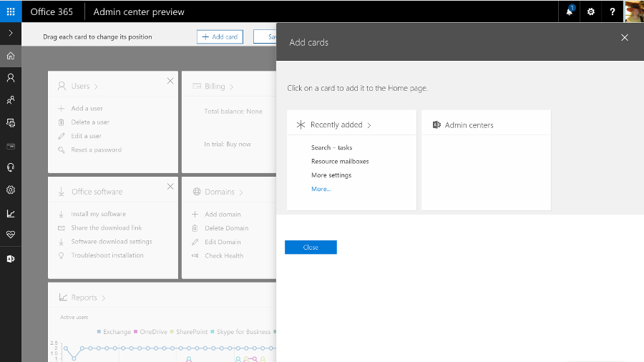The height and width of the screenshot is (362, 644).
Task: Add the Admin centers card
Action: pos(486,160)
